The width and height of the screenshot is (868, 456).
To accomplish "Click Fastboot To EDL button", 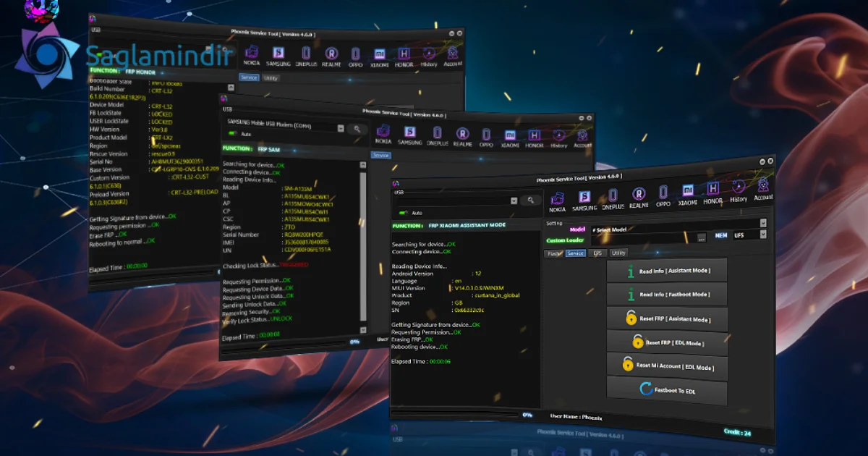I will coord(667,391).
